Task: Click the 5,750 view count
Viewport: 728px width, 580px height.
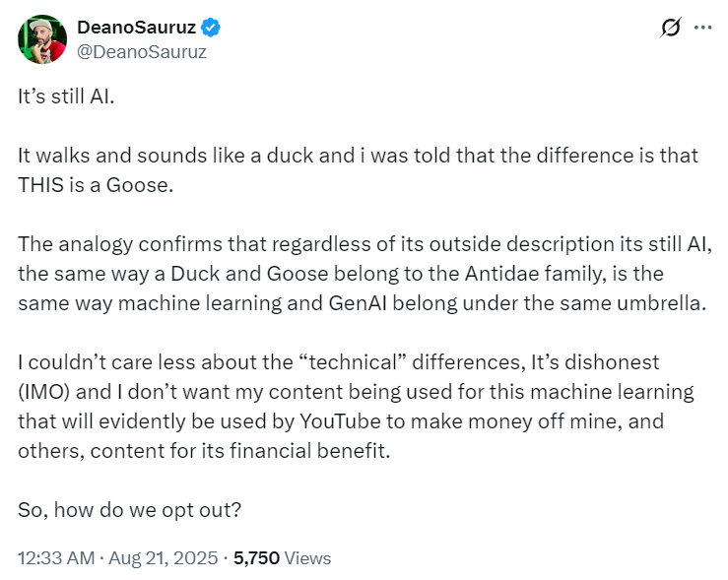Action: tap(256, 557)
